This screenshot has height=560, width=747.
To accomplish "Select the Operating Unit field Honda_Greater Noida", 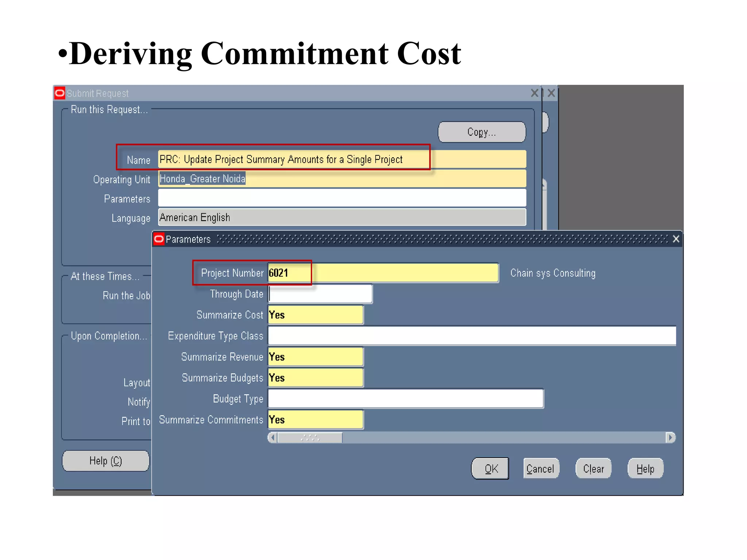I will tap(342, 179).
